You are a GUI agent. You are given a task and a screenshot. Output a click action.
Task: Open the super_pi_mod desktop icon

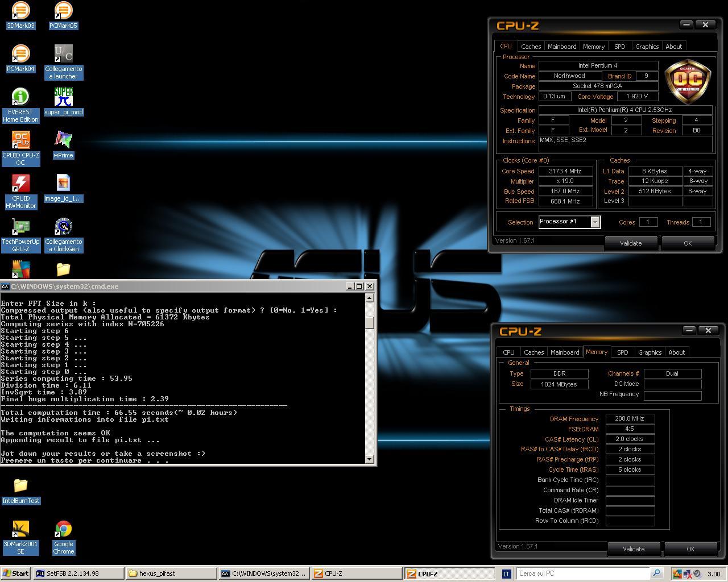coord(63,102)
